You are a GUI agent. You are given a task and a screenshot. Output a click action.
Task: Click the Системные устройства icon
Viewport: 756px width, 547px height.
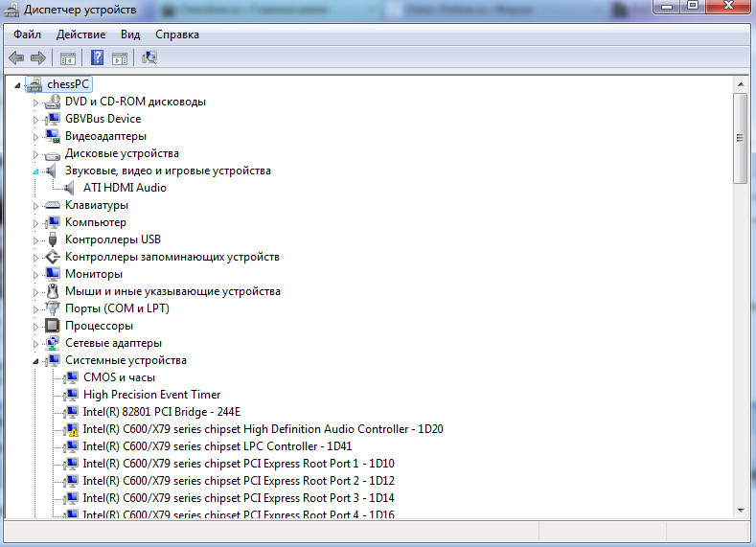pos(52,360)
